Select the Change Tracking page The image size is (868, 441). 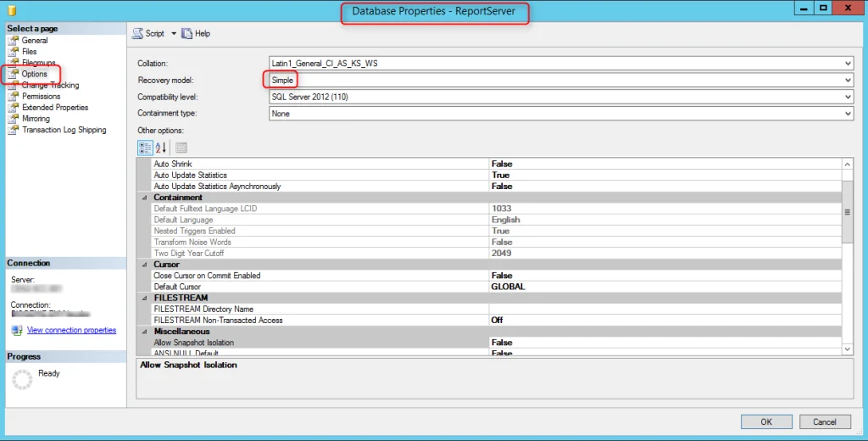pyautogui.click(x=50, y=86)
